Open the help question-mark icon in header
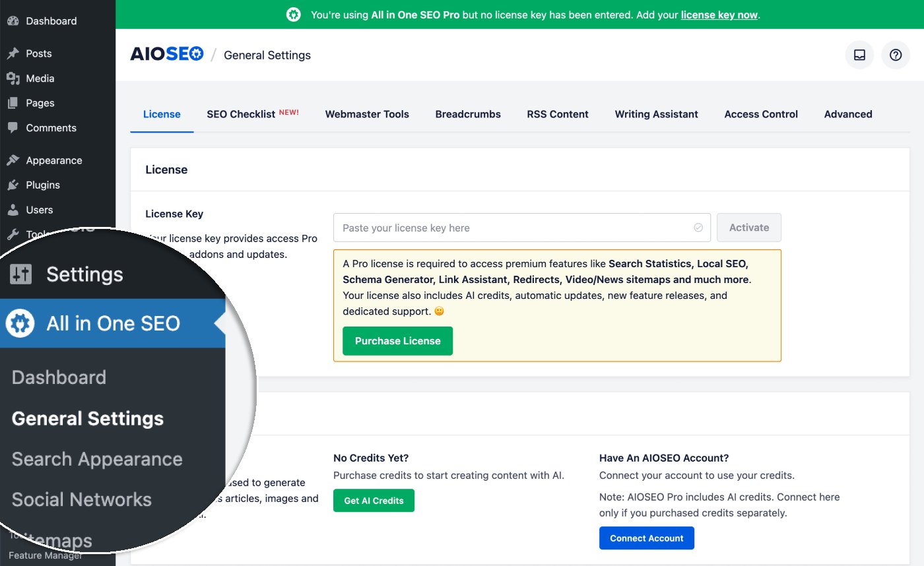This screenshot has height=566, width=924. (896, 55)
